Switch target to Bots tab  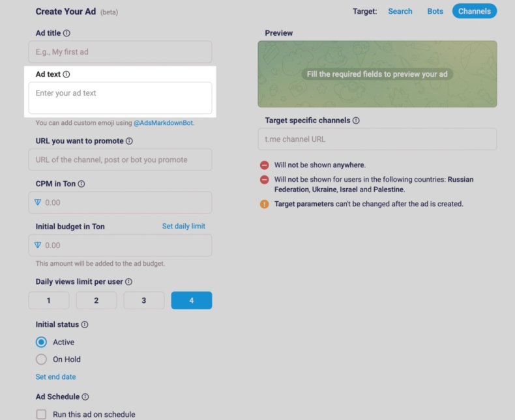click(x=435, y=11)
